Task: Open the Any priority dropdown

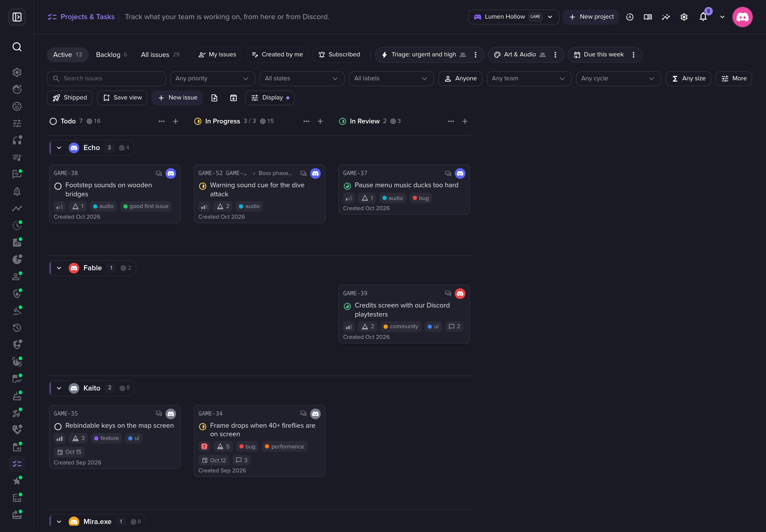Action: (x=213, y=79)
